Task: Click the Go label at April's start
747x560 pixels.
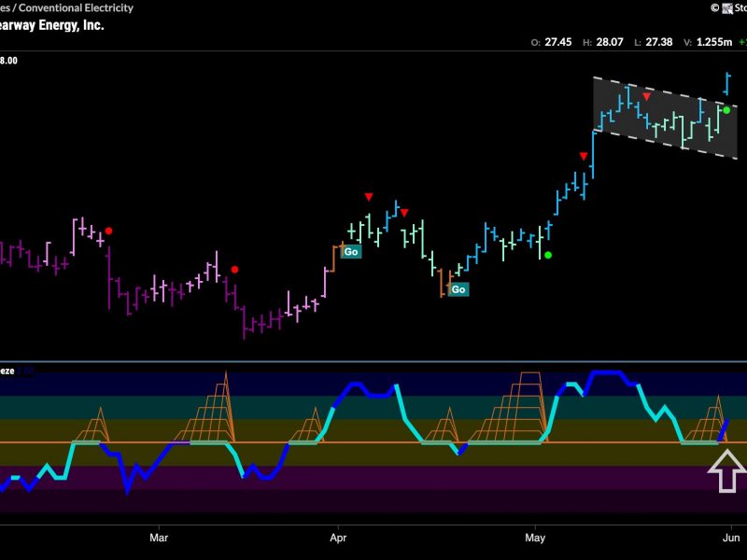Action: point(351,252)
